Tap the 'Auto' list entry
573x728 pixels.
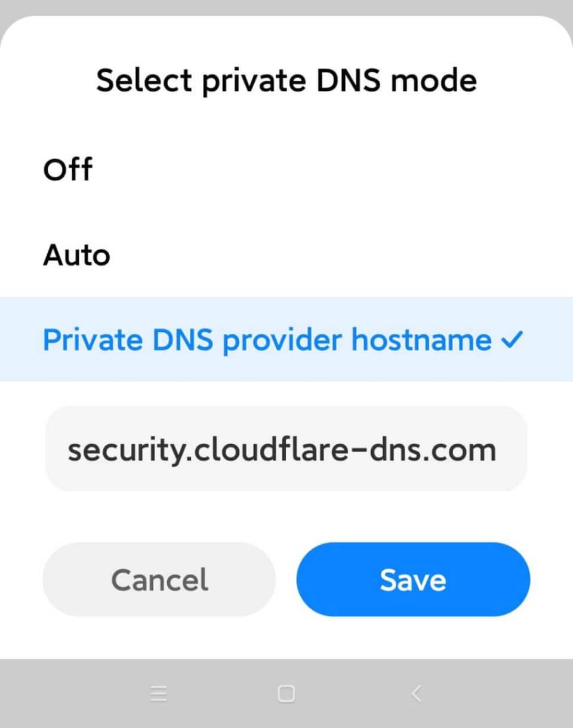77,256
